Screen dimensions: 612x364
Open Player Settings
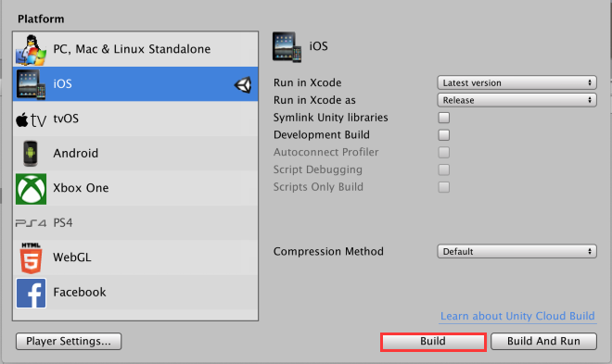(x=69, y=342)
